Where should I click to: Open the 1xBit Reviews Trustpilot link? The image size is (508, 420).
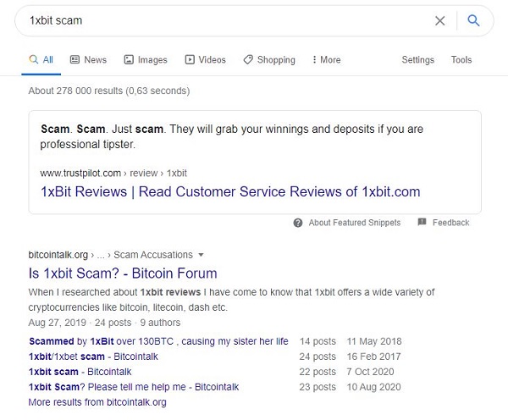[230, 191]
